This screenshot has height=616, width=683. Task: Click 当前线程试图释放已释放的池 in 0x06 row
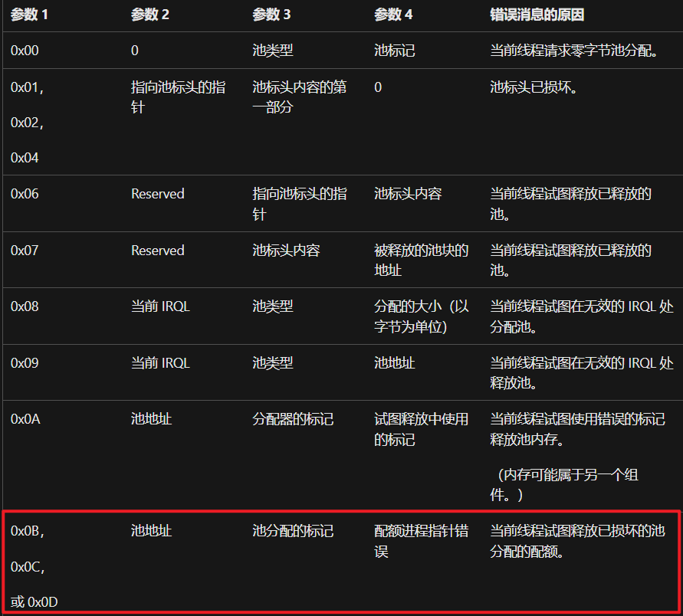tap(570, 204)
